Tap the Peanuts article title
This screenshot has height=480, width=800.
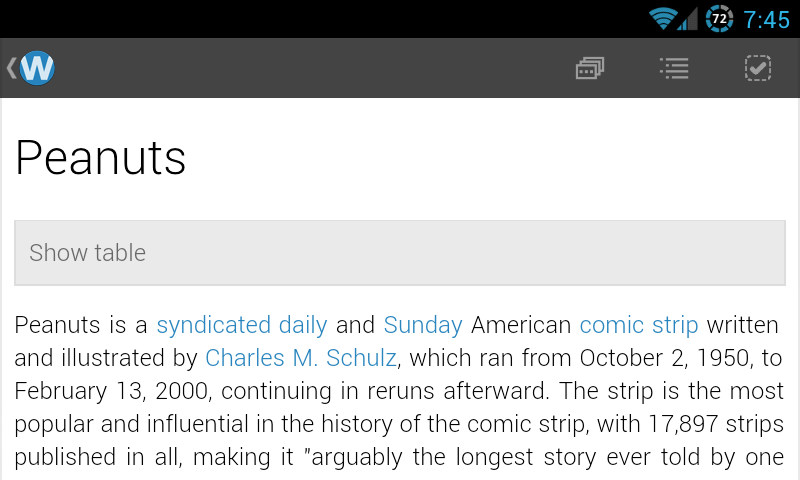[101, 158]
